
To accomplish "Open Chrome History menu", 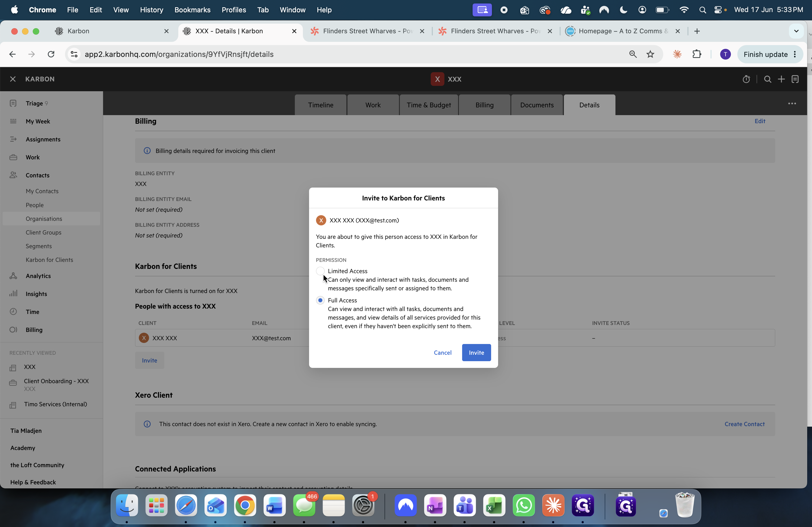I will (x=151, y=10).
